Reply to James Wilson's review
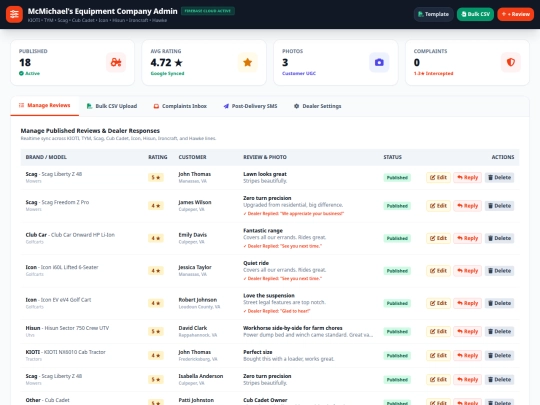Viewport: 540px width, 405px height. [468, 206]
